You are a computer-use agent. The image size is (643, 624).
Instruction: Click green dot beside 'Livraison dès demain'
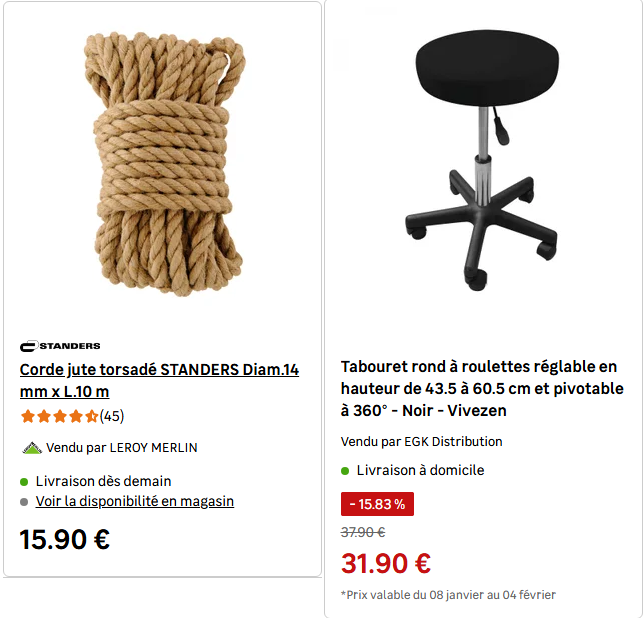(x=24, y=482)
